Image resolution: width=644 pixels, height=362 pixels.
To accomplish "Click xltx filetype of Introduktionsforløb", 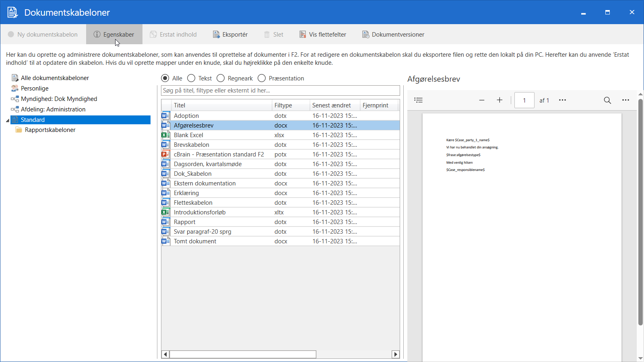I will pyautogui.click(x=279, y=212).
